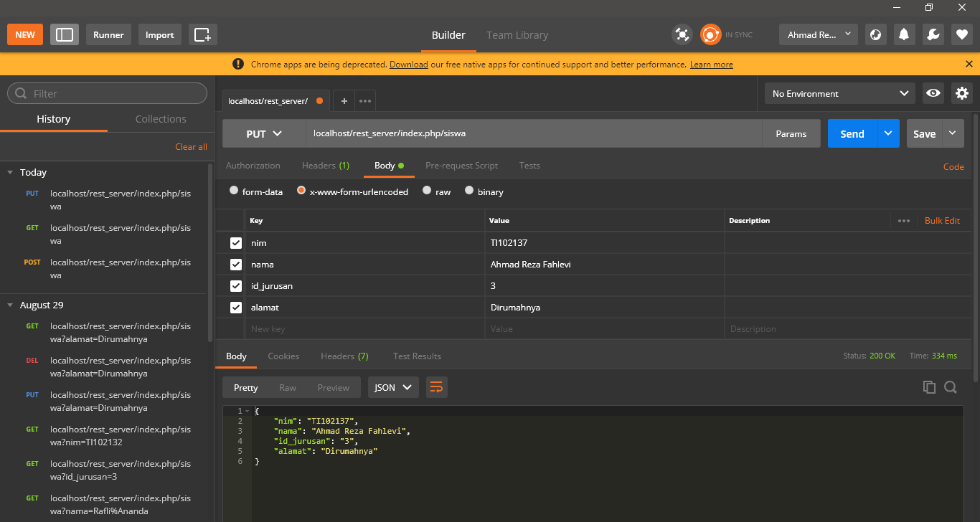Collapse the August 29 history group
980x522 pixels.
10,305
